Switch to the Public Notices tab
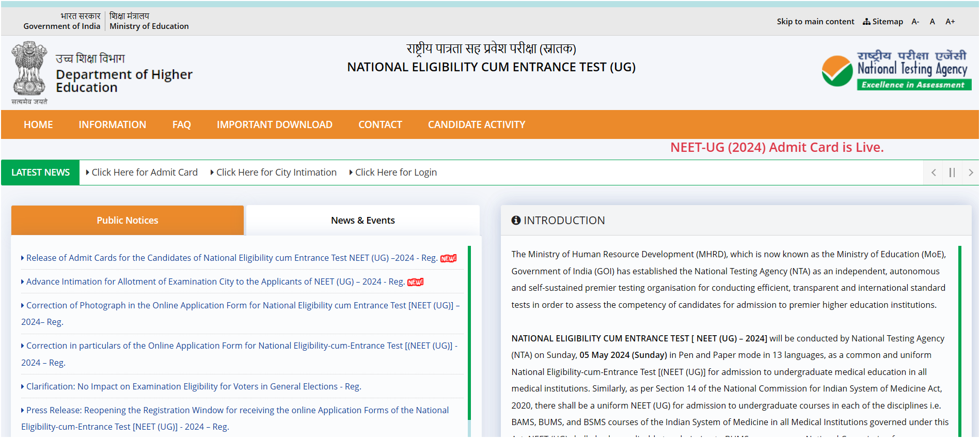Screen dimensions: 980x438 point(128,221)
